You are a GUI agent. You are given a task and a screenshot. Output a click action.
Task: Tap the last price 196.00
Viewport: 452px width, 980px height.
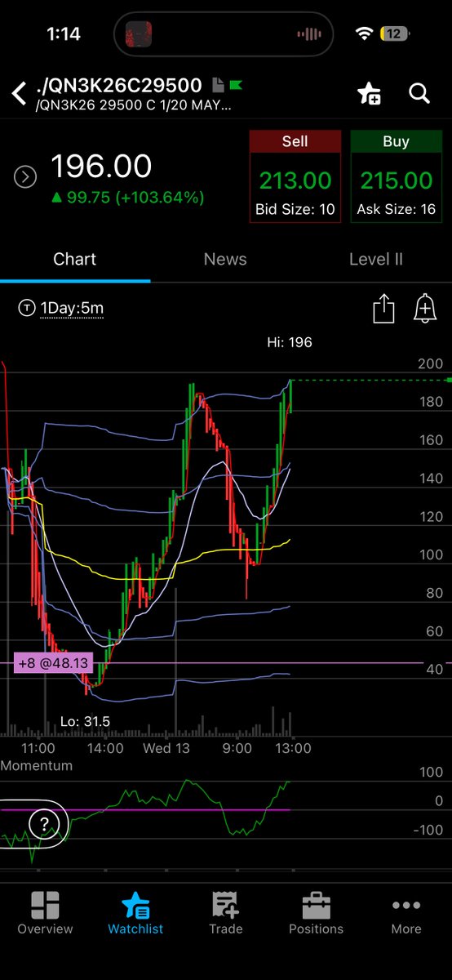coord(101,167)
